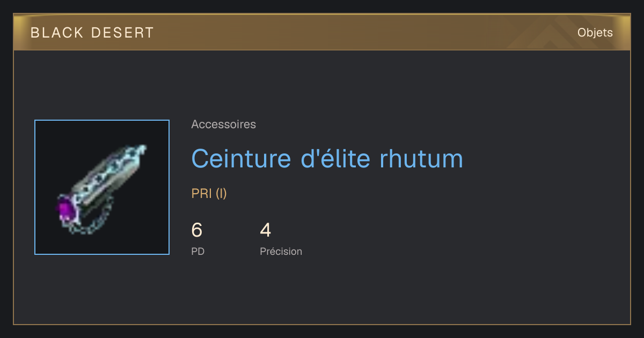Click the golden header banner center
The height and width of the screenshot is (338, 644).
point(322,33)
